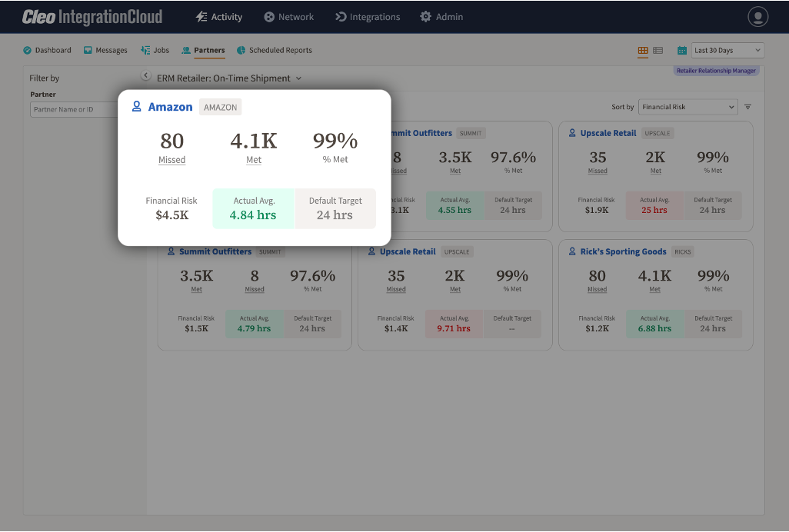Click the Admin gear icon
This screenshot has height=532, width=789.
click(426, 17)
